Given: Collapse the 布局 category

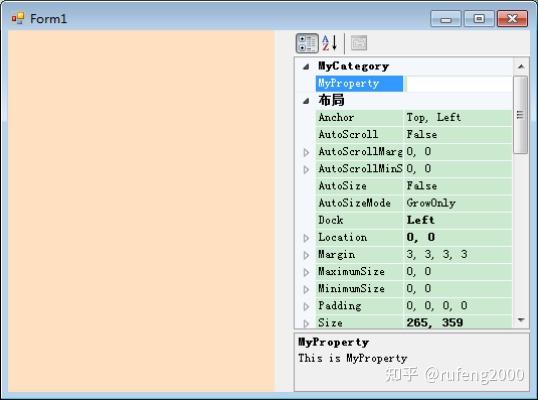Looking at the screenshot, I should pos(306,101).
